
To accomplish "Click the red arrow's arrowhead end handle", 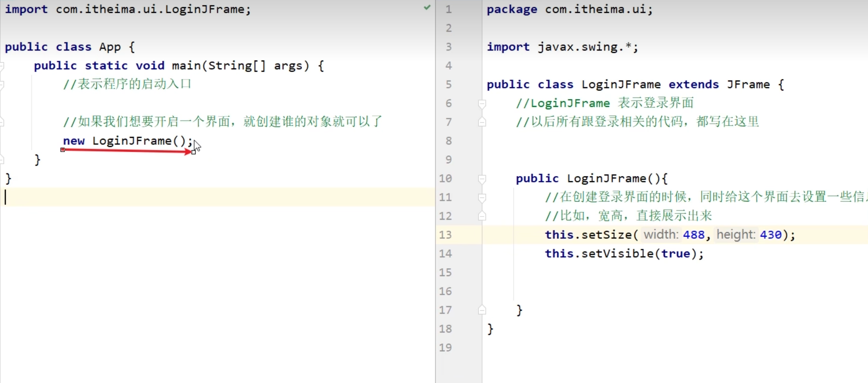I will (x=194, y=152).
